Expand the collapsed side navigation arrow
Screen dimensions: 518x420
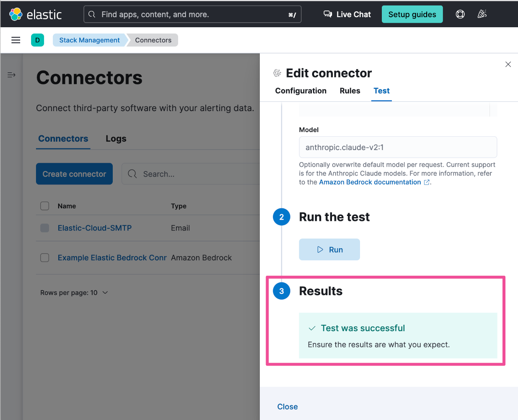[11, 75]
